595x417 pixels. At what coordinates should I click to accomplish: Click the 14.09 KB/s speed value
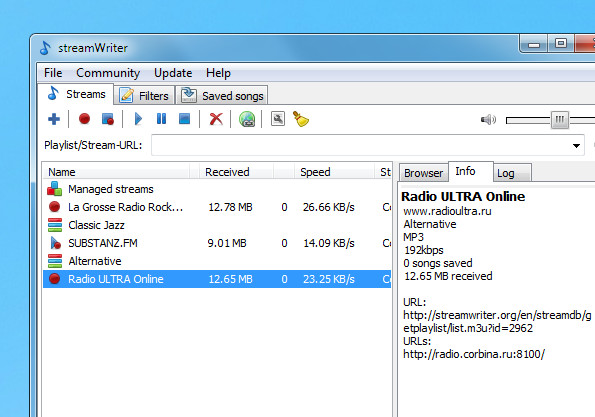(x=329, y=243)
